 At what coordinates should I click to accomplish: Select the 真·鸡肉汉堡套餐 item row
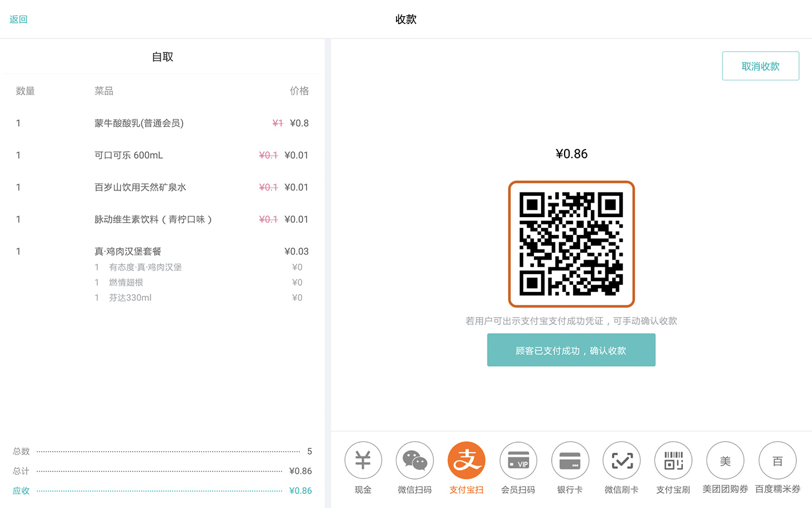click(x=162, y=251)
